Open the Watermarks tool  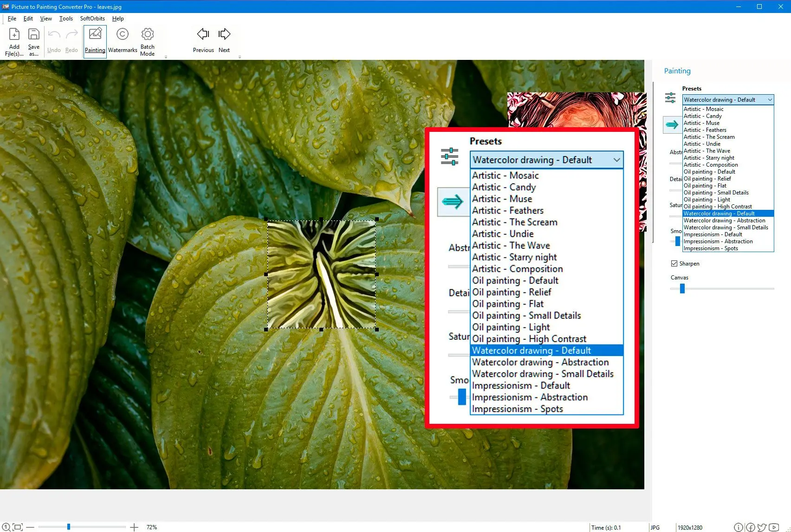[x=123, y=41]
